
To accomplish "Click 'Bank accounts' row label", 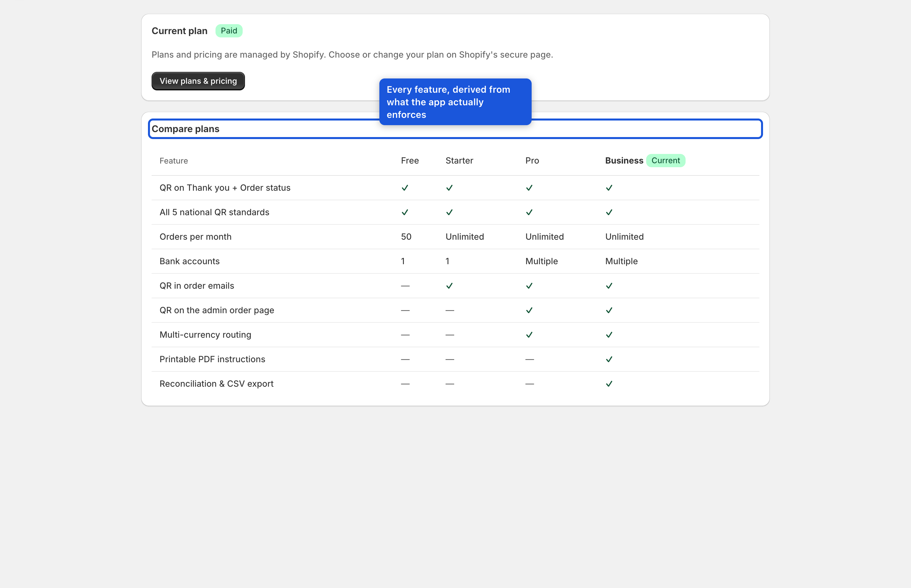I will pos(189,261).
